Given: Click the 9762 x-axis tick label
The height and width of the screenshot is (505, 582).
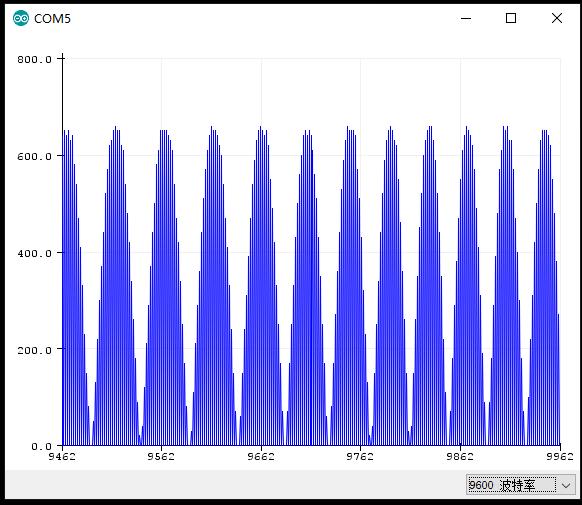Looking at the screenshot, I should 360,456.
